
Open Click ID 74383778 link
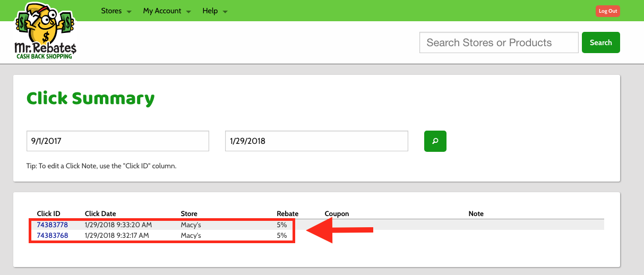click(52, 225)
